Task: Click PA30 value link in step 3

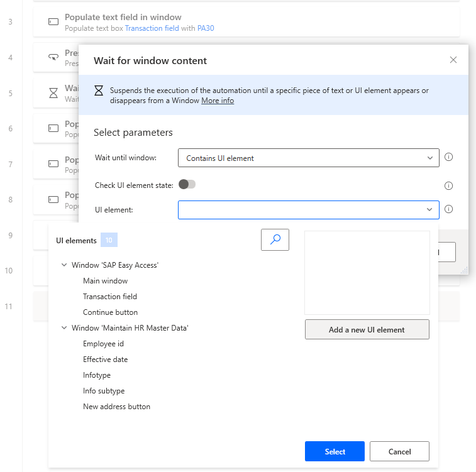Action: click(206, 28)
